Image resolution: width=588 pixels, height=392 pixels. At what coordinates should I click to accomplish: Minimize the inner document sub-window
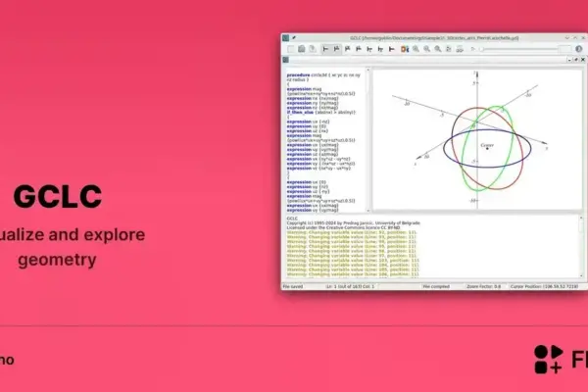point(569,60)
